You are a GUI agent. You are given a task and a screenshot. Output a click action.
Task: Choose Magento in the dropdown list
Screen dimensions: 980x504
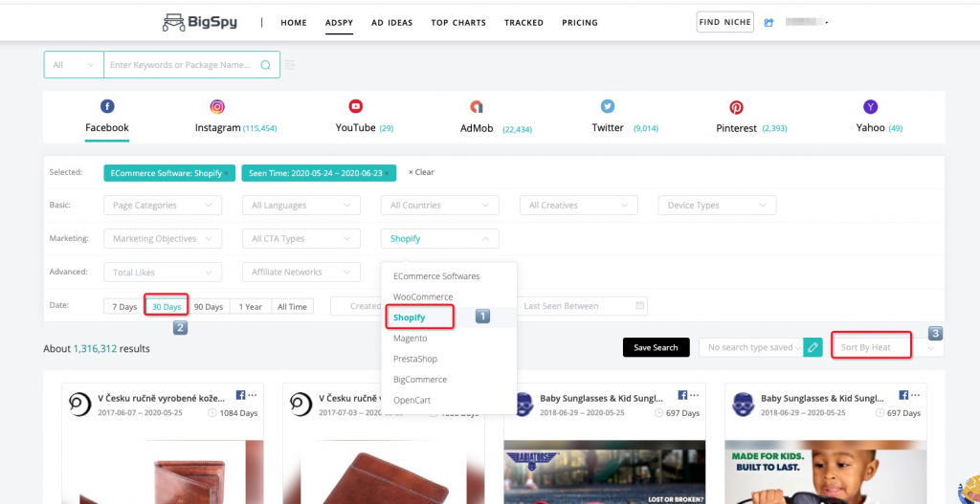coord(449,338)
